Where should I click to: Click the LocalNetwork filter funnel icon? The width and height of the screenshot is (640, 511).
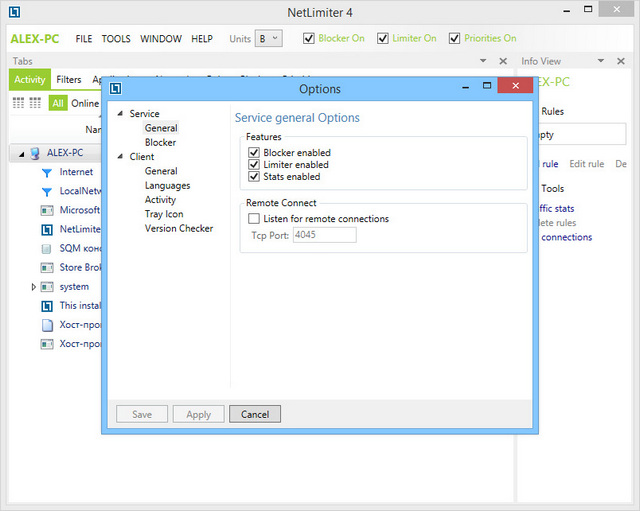[46, 191]
